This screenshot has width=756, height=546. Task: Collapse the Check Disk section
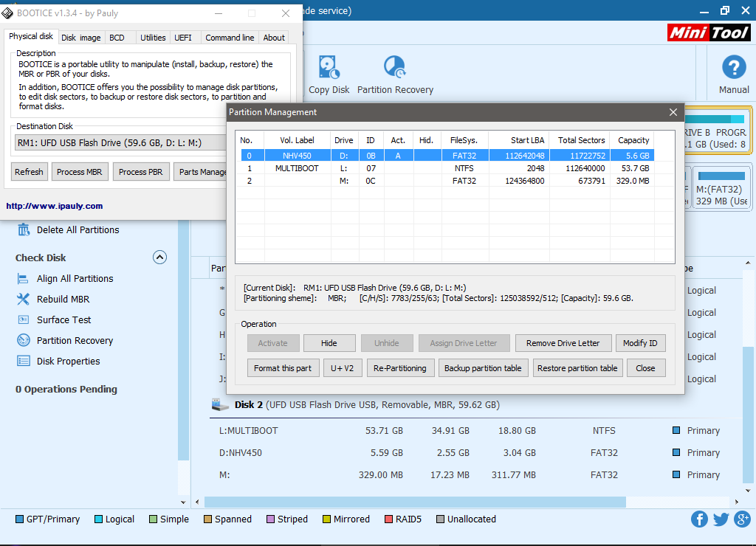tap(159, 258)
